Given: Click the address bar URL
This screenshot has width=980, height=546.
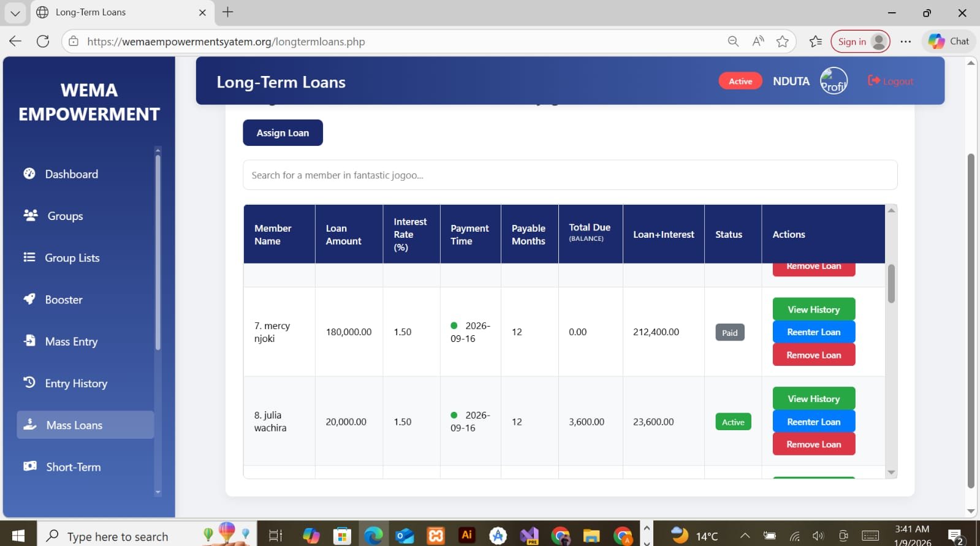Looking at the screenshot, I should 226,42.
